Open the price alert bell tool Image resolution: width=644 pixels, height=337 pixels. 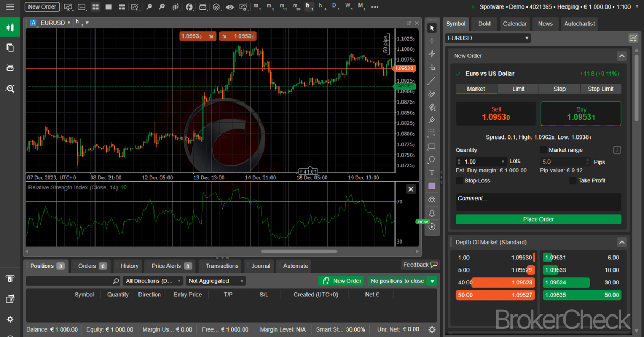(x=432, y=213)
